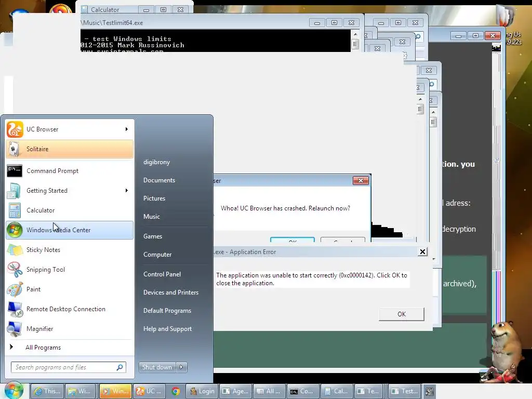
Task: Switch to Te... taskbar button
Action: [370, 391]
